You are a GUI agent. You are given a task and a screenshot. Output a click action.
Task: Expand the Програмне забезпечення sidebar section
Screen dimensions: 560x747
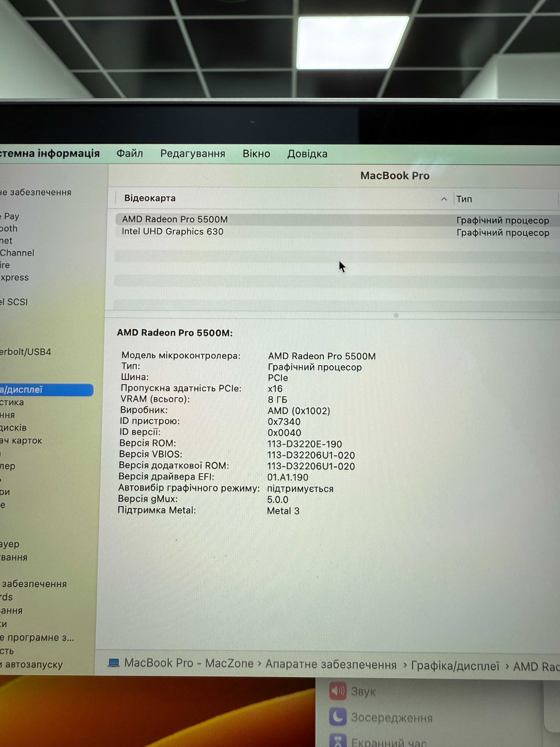(x=34, y=584)
